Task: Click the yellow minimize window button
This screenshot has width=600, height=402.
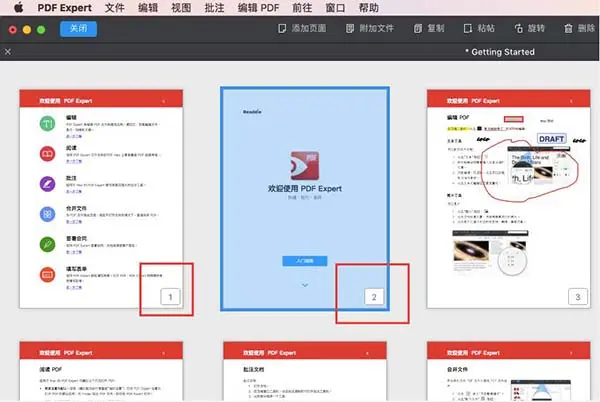Action: pos(27,29)
